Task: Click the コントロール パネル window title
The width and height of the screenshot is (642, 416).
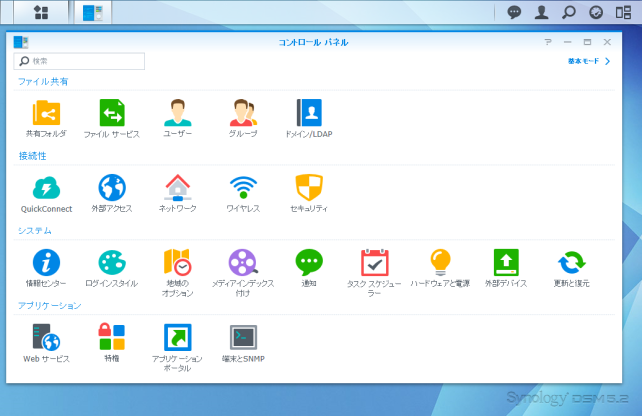Action: [313, 42]
